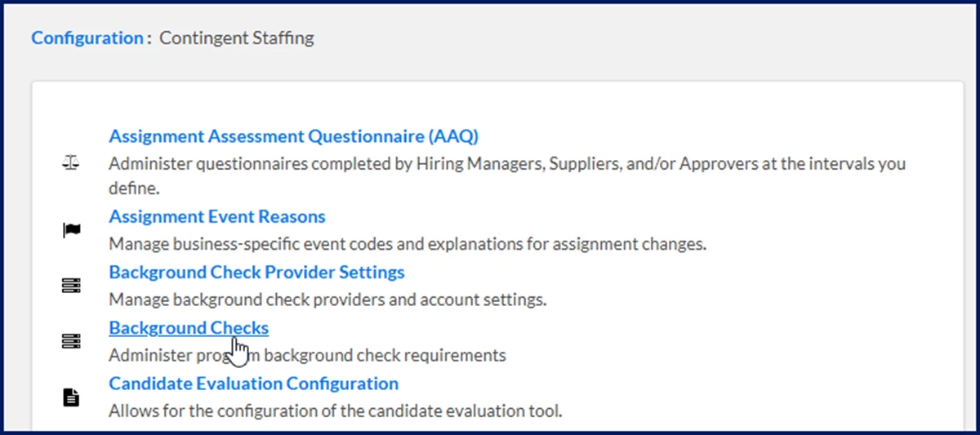
Task: Click the 'Manage background check providers' description
Action: point(327,299)
